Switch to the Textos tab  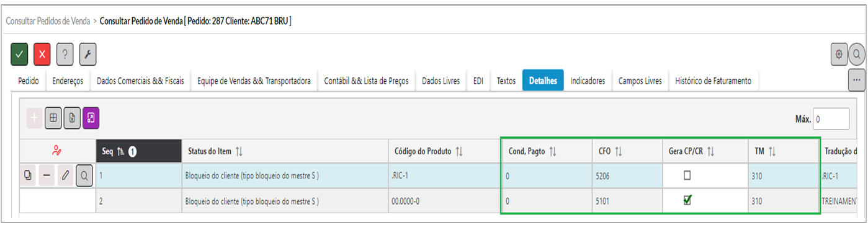click(506, 81)
